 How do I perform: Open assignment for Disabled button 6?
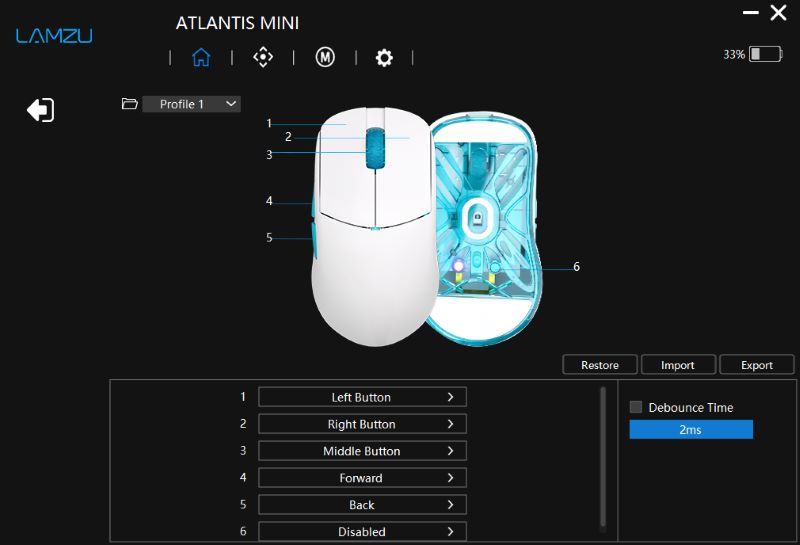[x=362, y=532]
